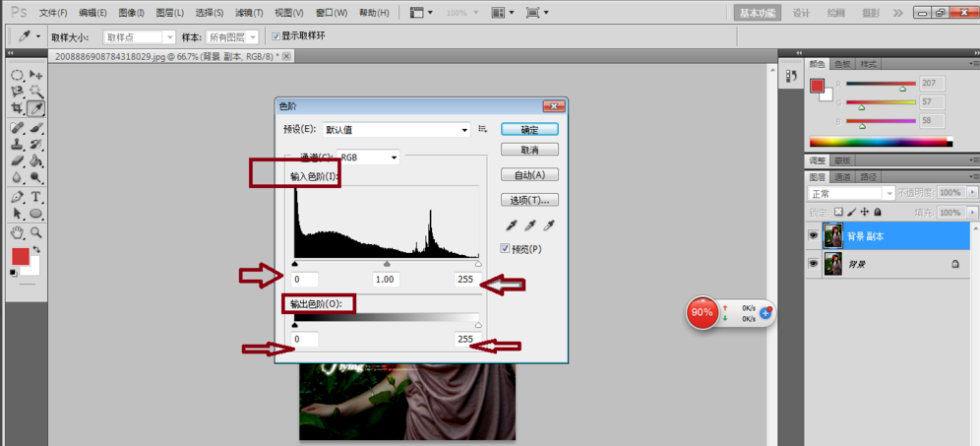Click the 确定 button in Levels
The image size is (980, 446).
[530, 130]
